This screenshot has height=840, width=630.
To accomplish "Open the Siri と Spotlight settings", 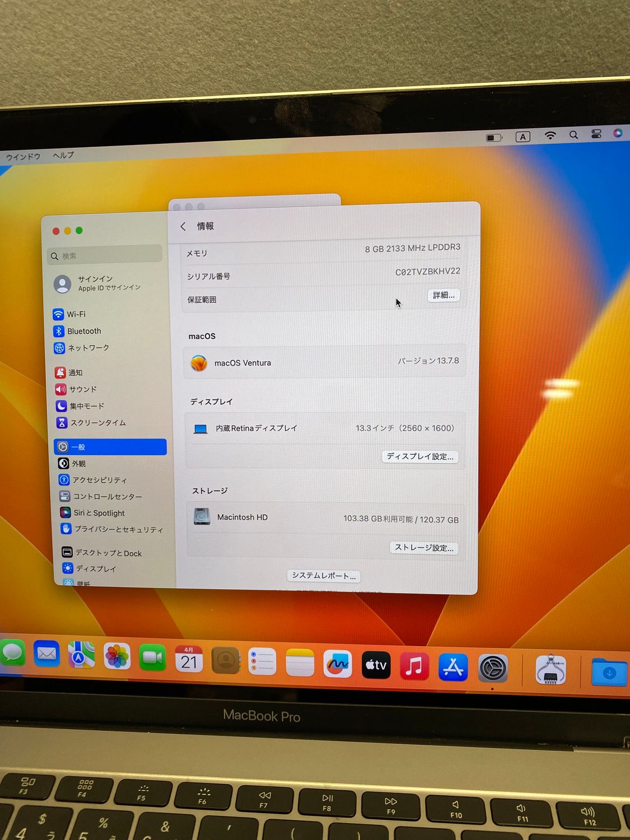I will pos(99,513).
